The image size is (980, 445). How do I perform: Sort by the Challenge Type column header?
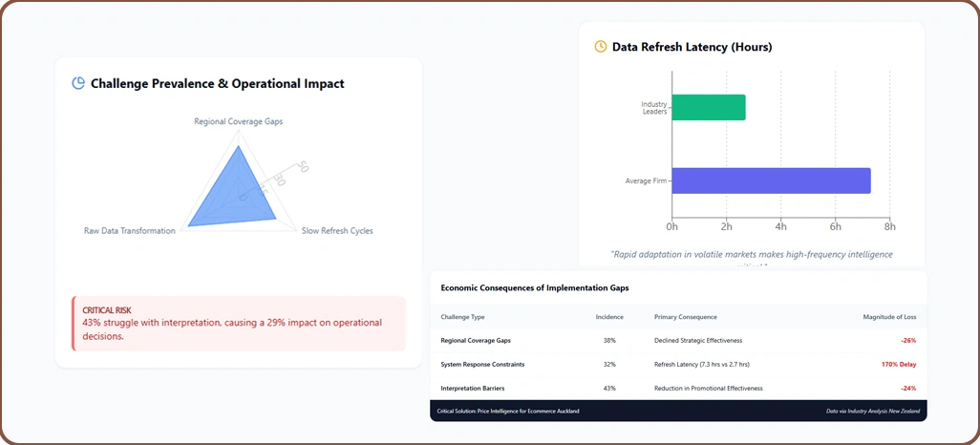462,317
